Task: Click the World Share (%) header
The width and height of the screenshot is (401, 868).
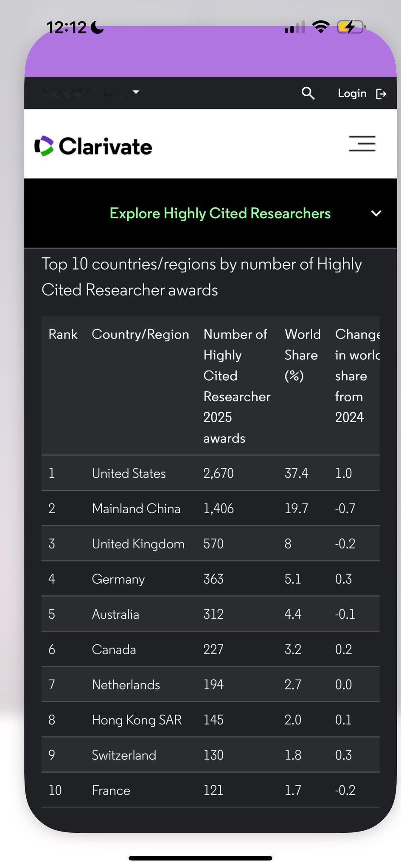Action: (x=302, y=355)
